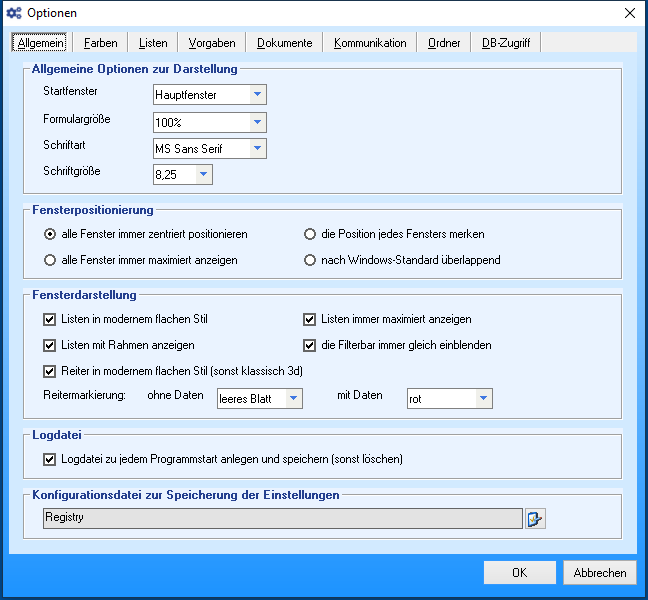This screenshot has width=648, height=600.
Task: Choose 'die Position jedes Fensters merken'
Action: tap(310, 234)
